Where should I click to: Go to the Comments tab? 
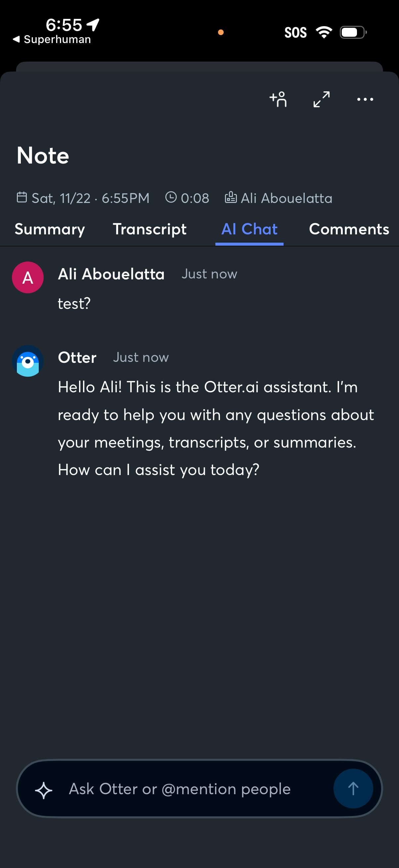(349, 229)
